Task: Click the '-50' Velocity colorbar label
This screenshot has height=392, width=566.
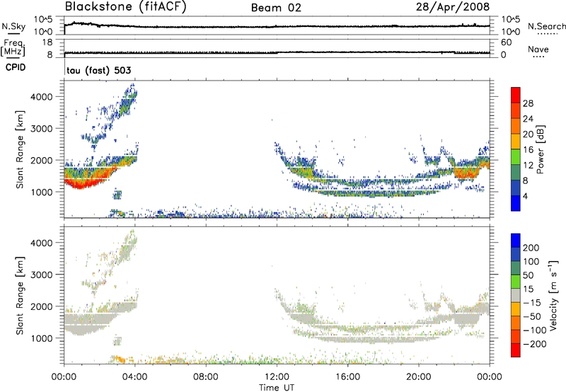Action: [531, 316]
